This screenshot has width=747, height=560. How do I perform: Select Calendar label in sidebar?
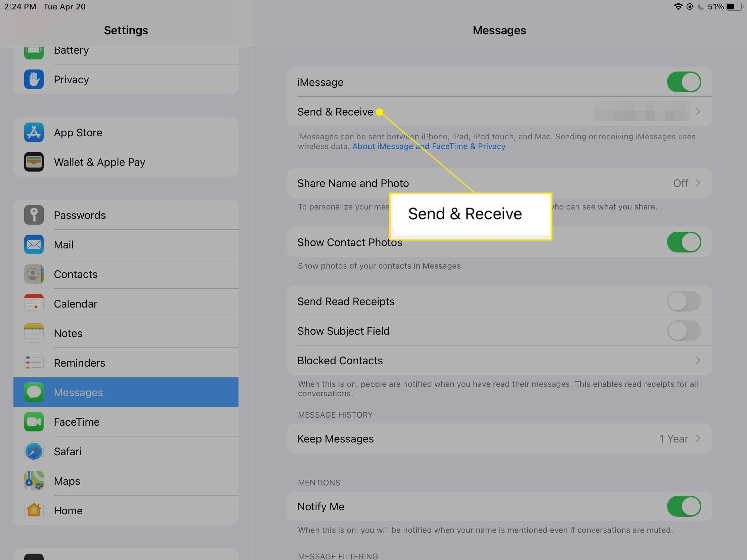click(x=76, y=304)
